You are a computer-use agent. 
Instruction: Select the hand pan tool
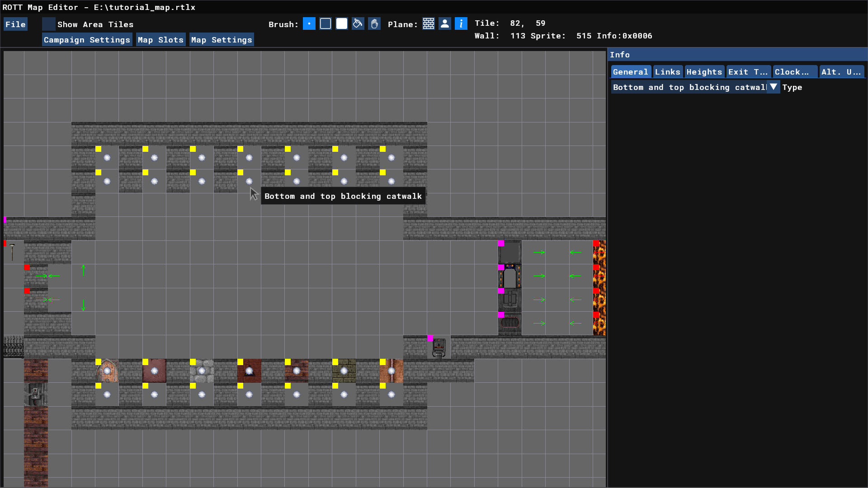374,24
